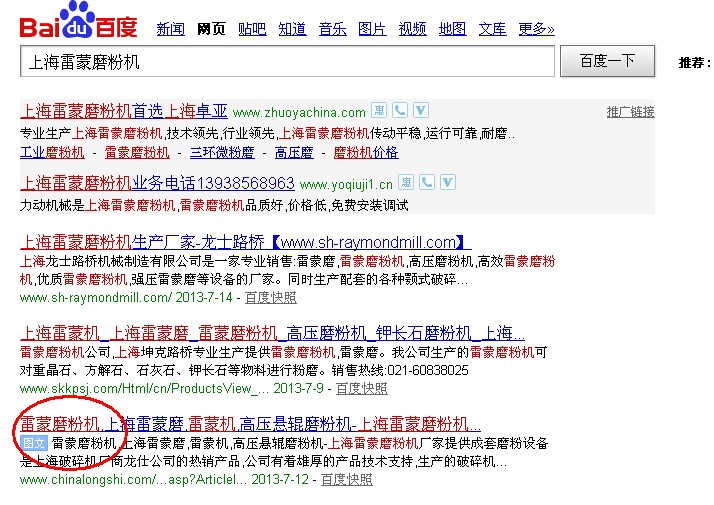Open the 新闻 tab
Image resolution: width=714 pixels, height=505 pixels.
(x=171, y=29)
